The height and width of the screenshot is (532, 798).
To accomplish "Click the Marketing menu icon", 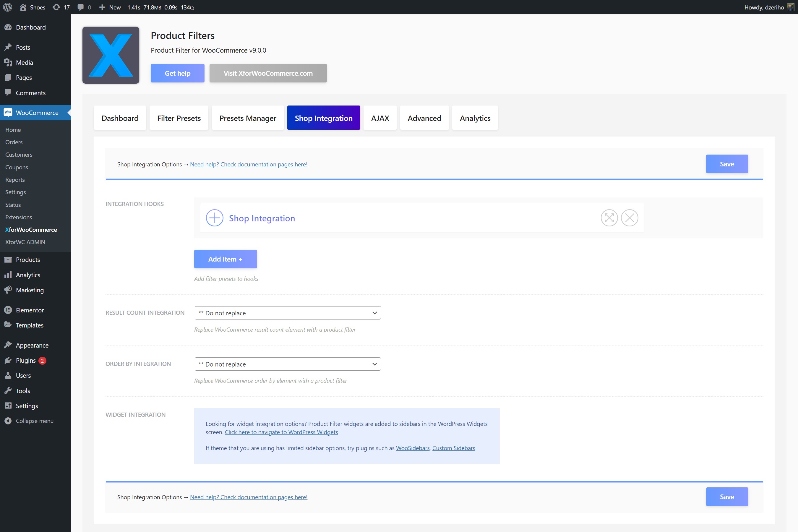I will (9, 290).
